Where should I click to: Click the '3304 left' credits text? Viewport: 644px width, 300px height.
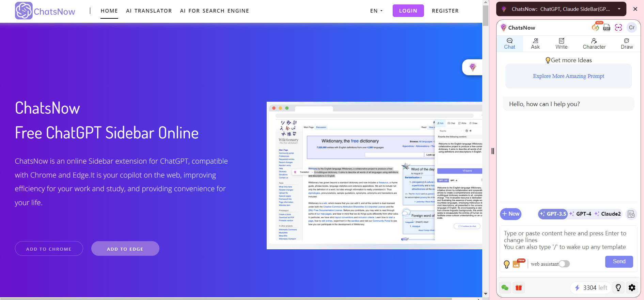595,288
